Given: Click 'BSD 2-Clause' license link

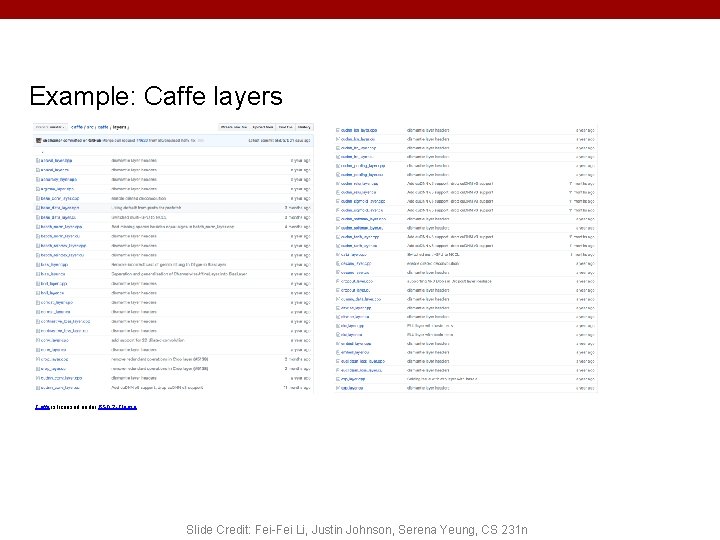Looking at the screenshot, I should tap(118, 407).
